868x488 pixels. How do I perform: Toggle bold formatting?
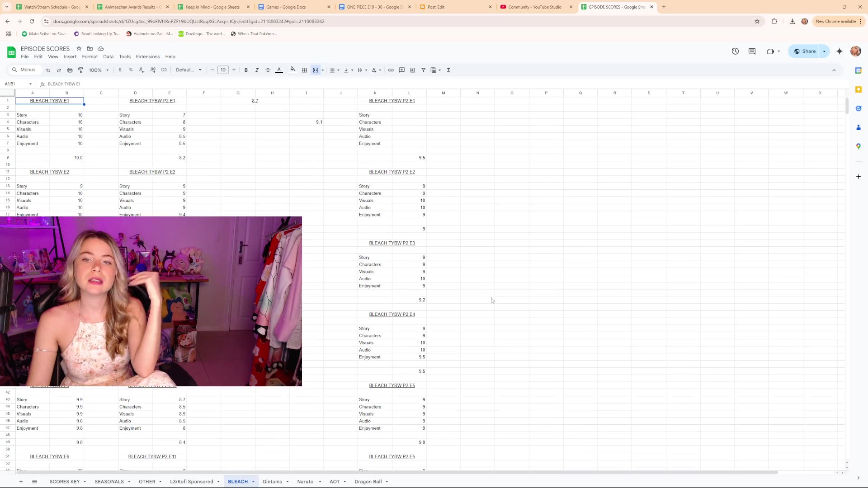[246, 70]
